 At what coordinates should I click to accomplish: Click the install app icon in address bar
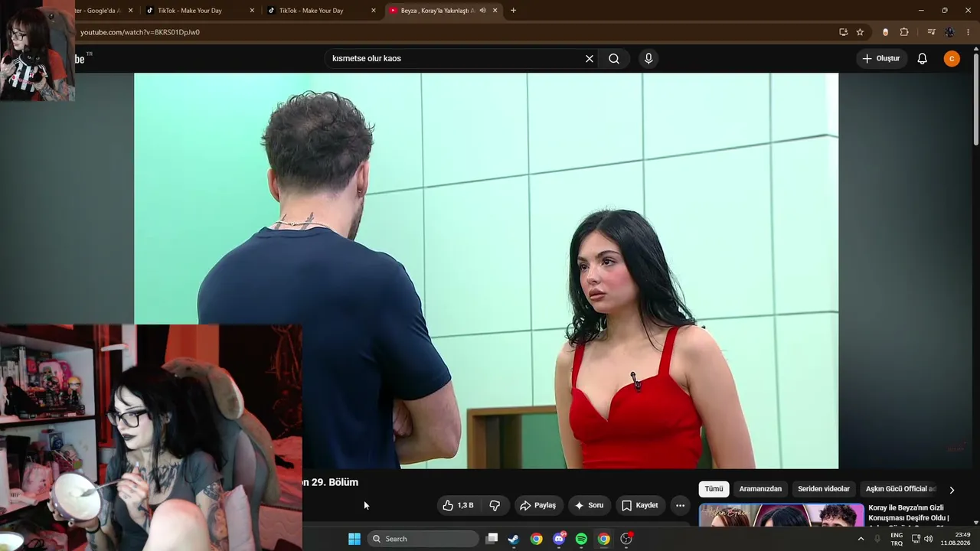click(x=843, y=32)
